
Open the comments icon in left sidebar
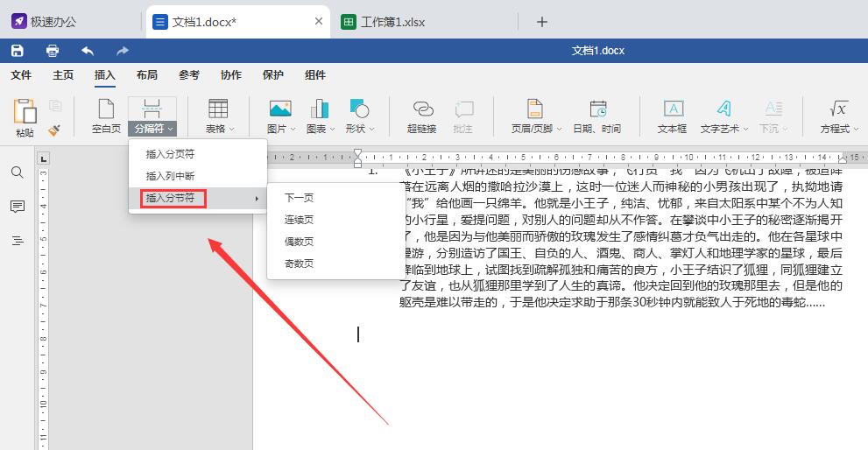coord(18,207)
